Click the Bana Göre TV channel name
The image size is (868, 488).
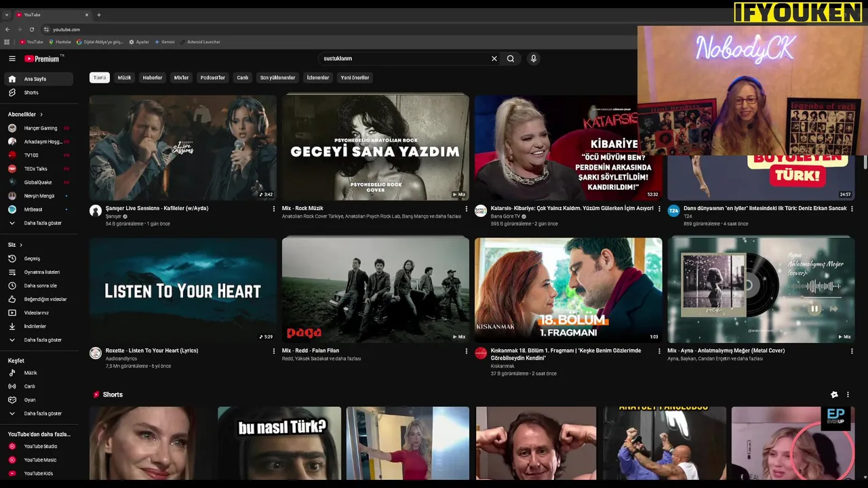coord(505,216)
